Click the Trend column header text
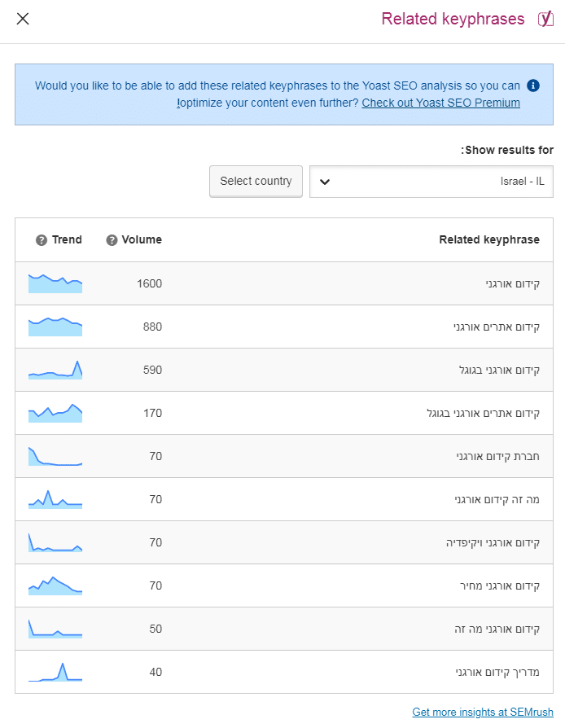Viewport: 565px width, 728px height. coord(67,239)
